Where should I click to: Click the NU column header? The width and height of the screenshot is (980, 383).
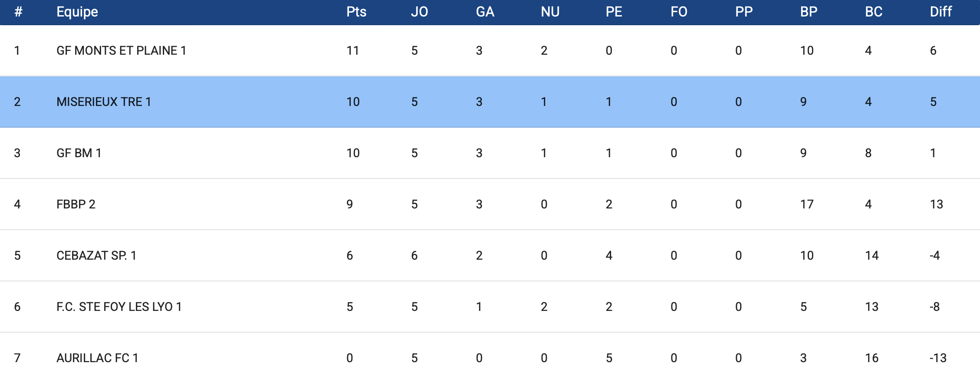[x=550, y=12]
